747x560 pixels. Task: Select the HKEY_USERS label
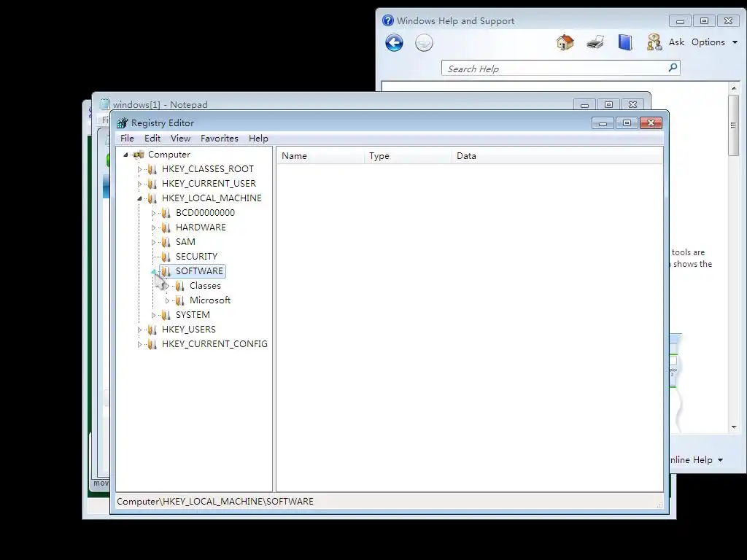[x=189, y=330]
